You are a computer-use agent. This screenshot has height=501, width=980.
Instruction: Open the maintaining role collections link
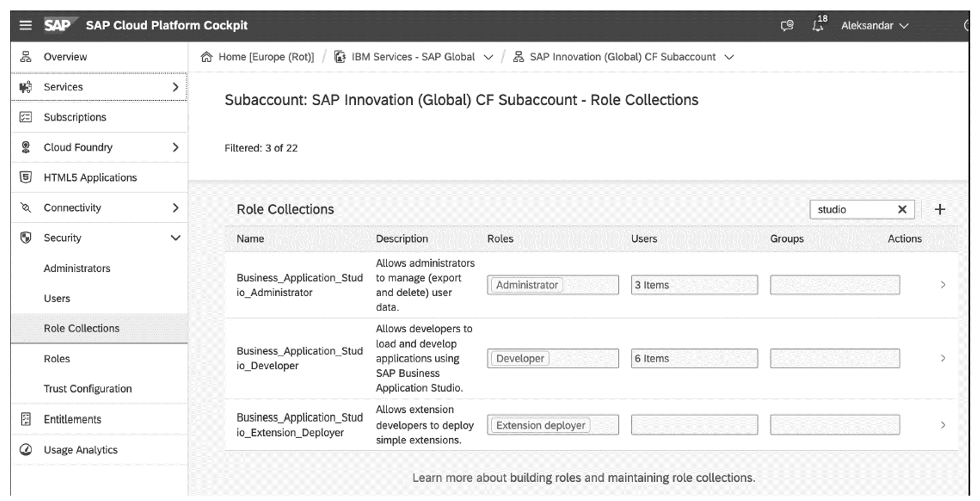680,477
